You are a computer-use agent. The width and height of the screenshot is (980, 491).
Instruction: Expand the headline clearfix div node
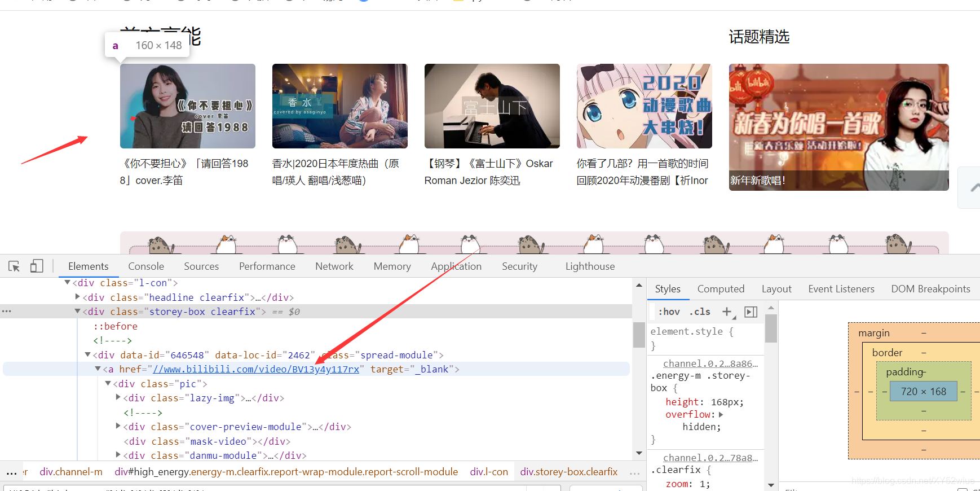[78, 297]
